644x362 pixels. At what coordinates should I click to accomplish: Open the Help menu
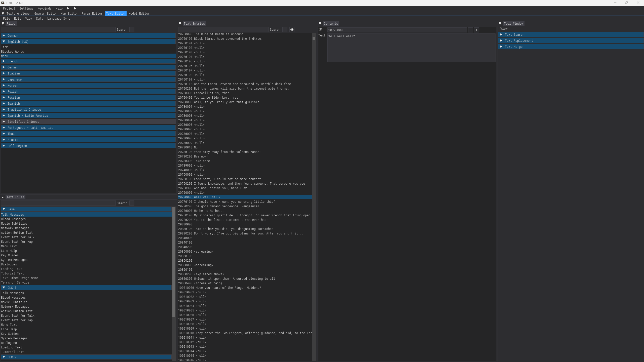pyautogui.click(x=59, y=8)
